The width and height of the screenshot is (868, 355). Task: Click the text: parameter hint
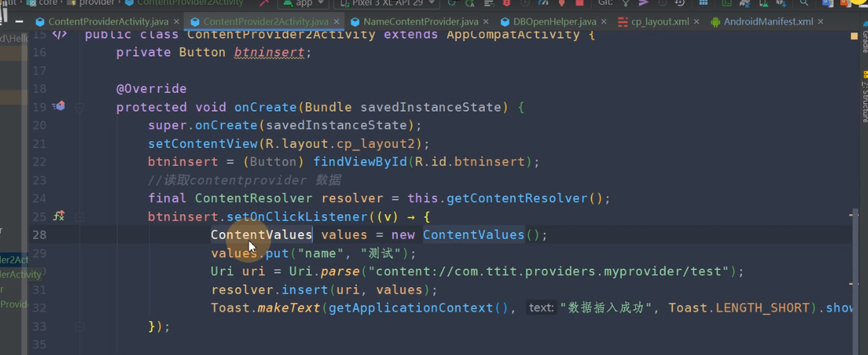[x=541, y=308]
